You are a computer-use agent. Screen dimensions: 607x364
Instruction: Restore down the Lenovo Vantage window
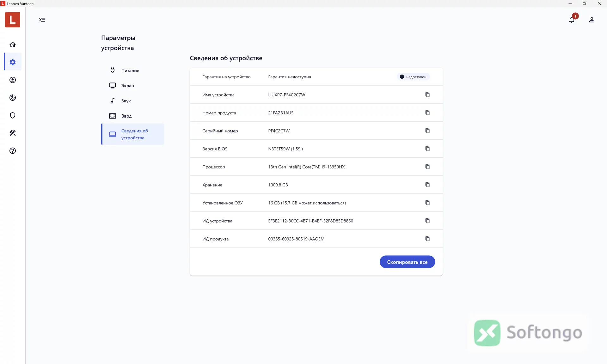(x=585, y=3)
